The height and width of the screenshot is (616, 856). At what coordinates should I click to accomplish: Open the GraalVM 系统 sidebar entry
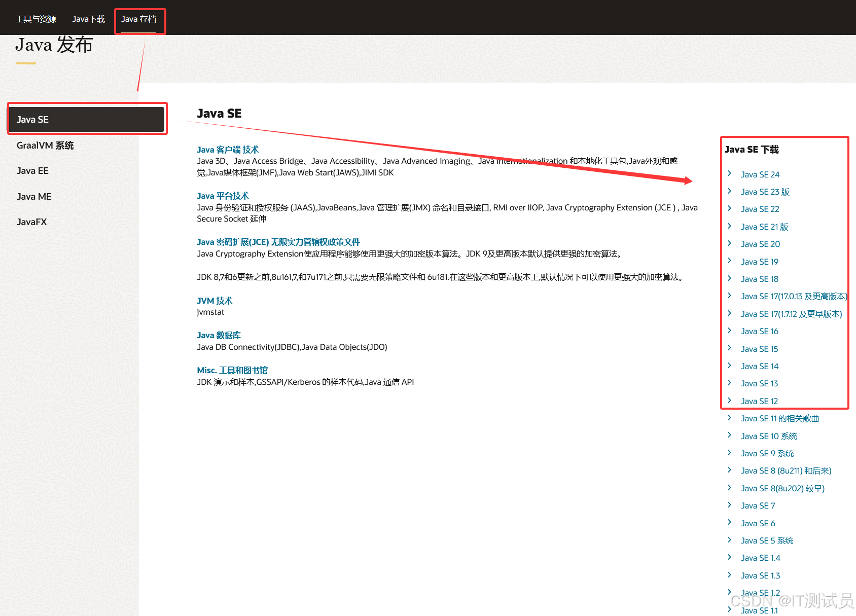45,146
